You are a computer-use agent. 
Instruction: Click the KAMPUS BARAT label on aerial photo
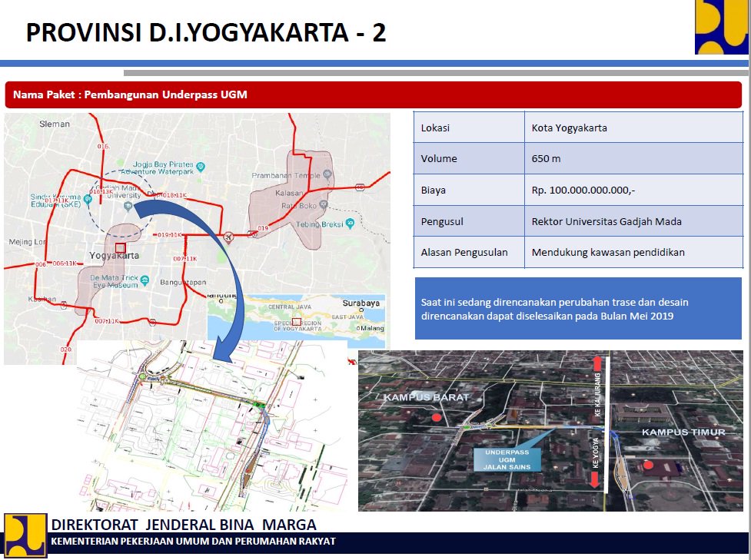426,397
